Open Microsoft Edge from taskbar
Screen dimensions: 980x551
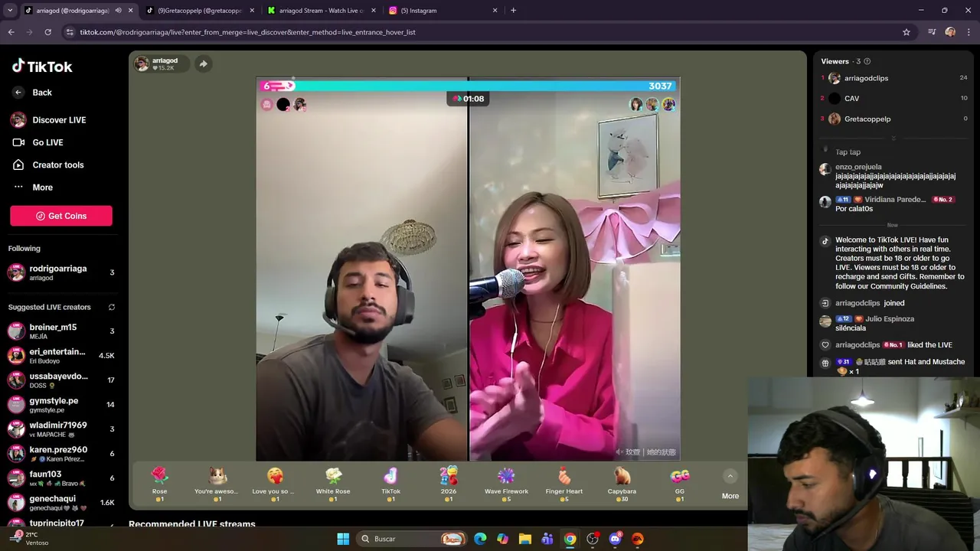pos(480,539)
